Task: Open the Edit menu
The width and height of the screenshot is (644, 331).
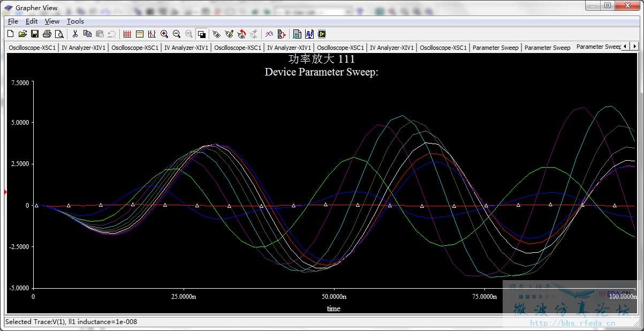Action: click(32, 21)
